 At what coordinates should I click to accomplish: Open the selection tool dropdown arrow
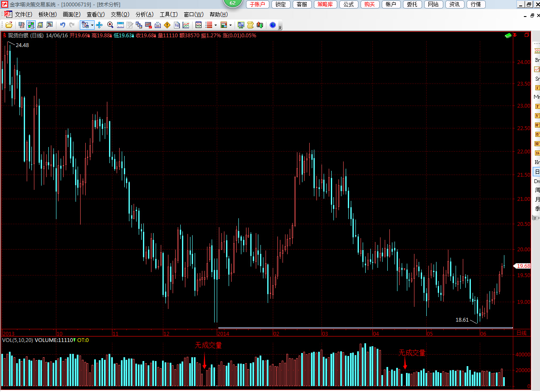(x=92, y=25)
